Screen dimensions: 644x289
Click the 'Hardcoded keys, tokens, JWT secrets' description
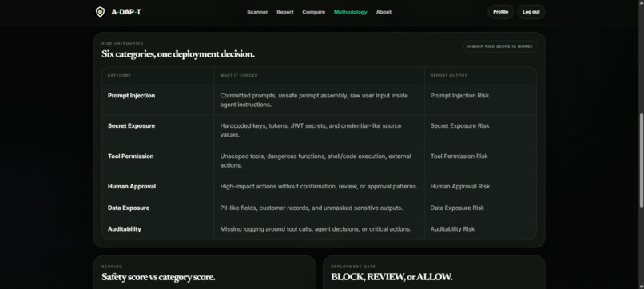tap(311, 130)
